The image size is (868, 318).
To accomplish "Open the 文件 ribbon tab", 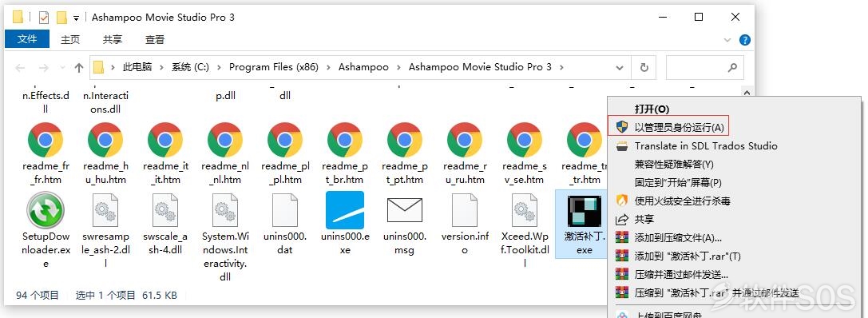I will point(27,39).
